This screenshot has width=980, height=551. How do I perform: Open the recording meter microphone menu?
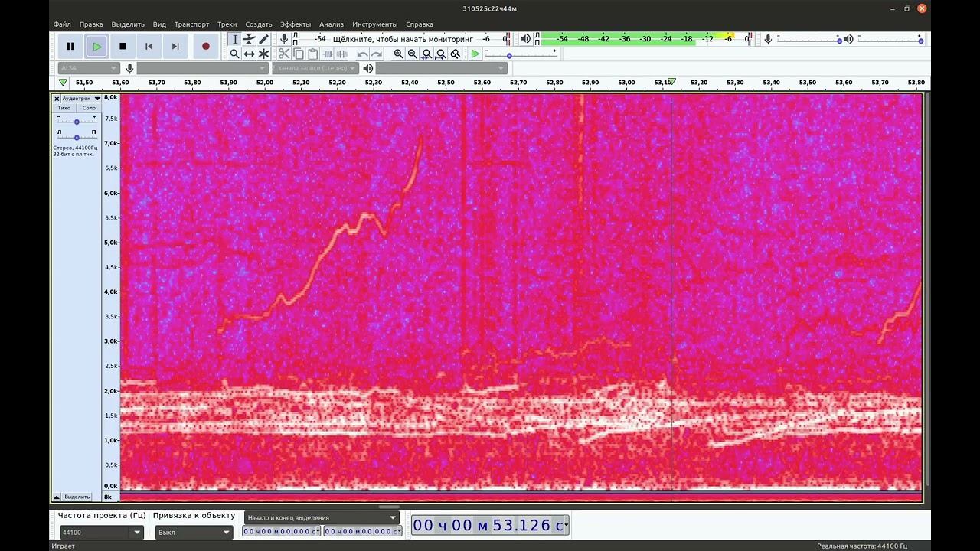(284, 39)
